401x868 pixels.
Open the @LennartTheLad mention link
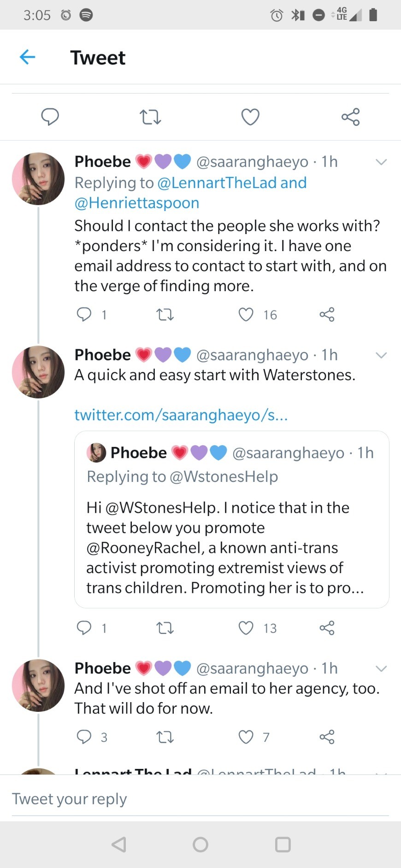(x=217, y=183)
